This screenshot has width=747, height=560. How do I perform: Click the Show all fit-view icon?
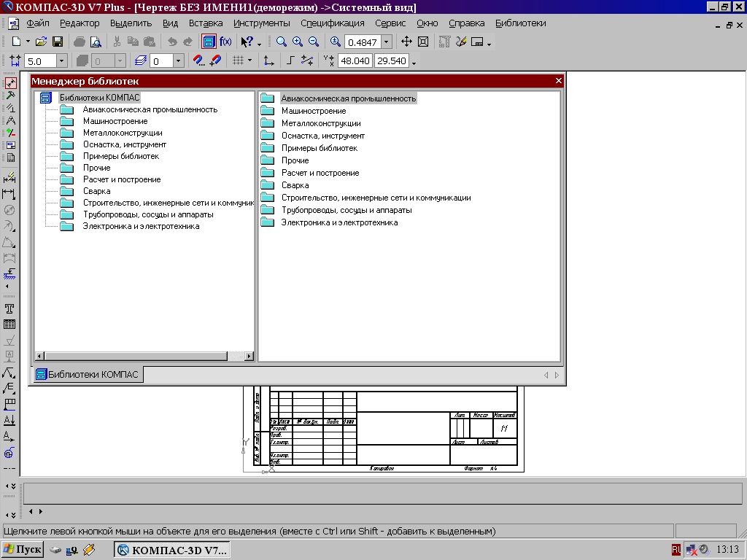pos(423,42)
